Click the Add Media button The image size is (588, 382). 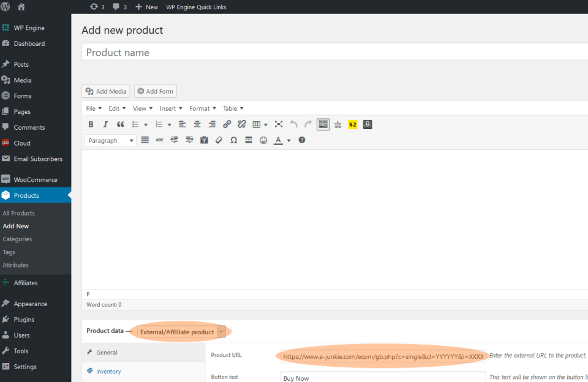(105, 91)
